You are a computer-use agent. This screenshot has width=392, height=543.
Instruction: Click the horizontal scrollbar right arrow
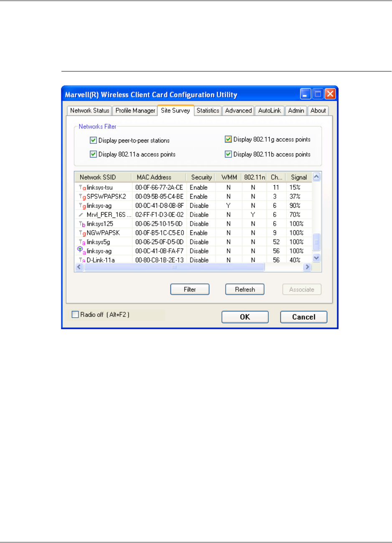click(x=308, y=267)
